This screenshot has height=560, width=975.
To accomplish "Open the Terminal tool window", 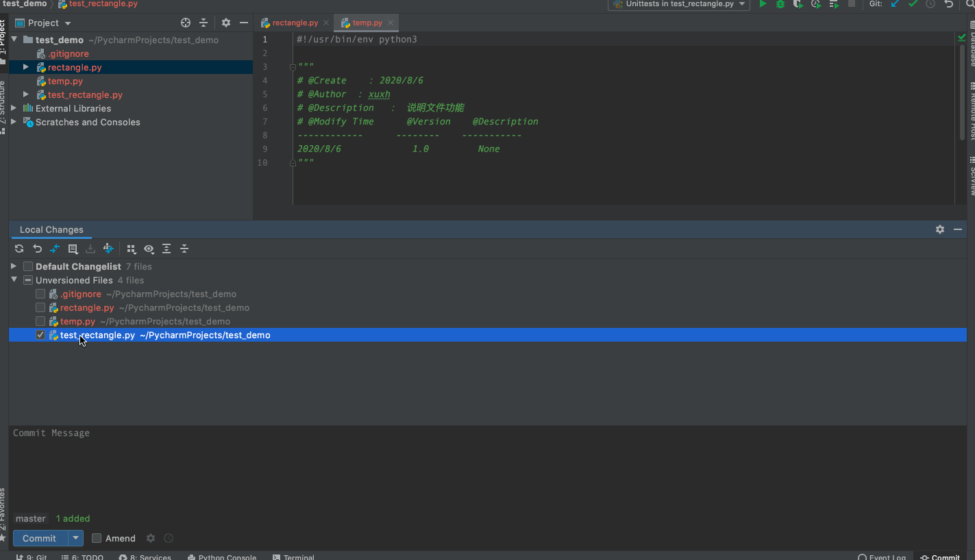I will [x=293, y=557].
